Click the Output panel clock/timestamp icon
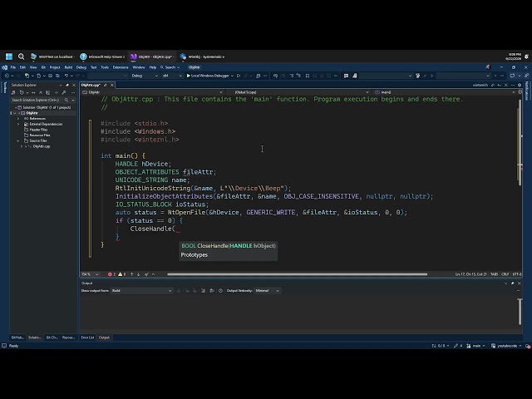Screen dimensions: 532x399 220,291
